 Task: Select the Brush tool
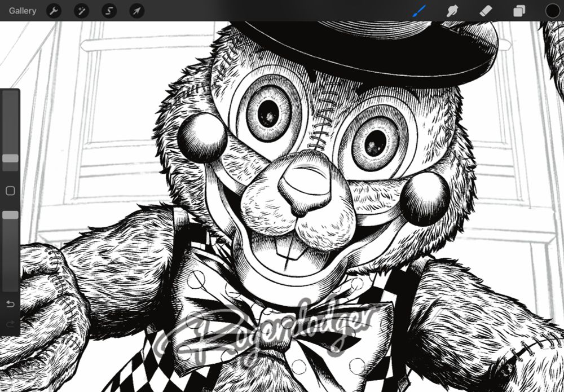(x=419, y=11)
